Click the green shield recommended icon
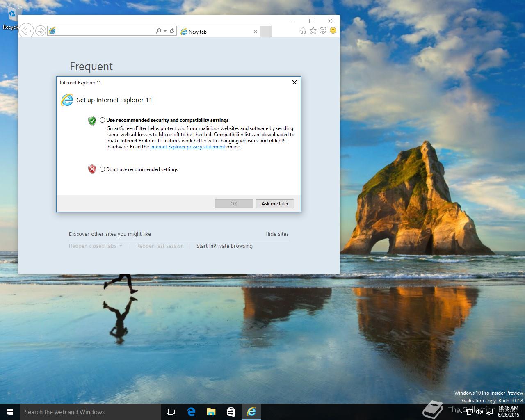 click(92, 121)
